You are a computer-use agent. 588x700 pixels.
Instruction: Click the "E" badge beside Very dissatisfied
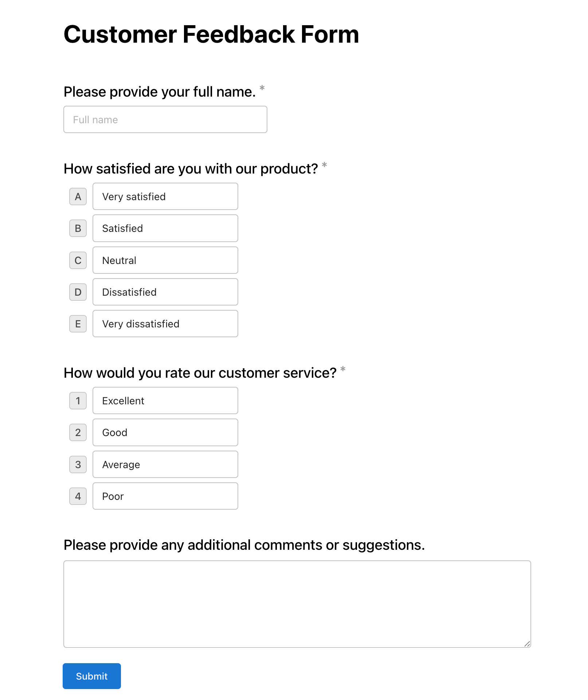78,324
